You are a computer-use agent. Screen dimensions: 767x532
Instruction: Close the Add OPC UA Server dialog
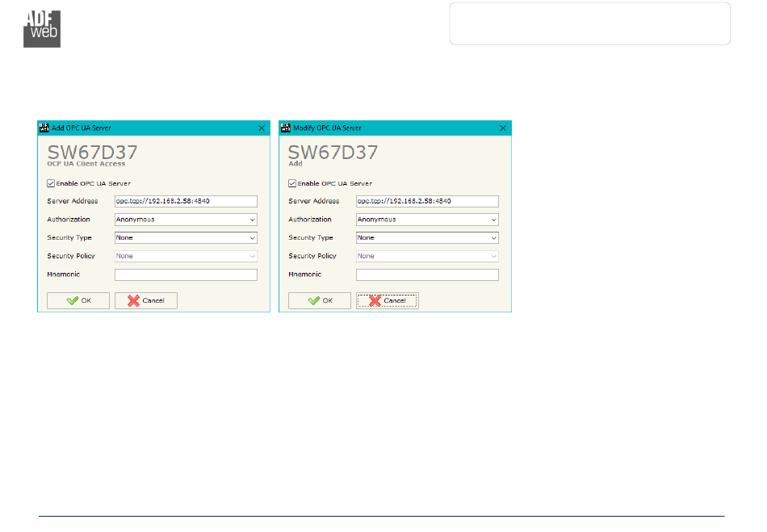262,128
